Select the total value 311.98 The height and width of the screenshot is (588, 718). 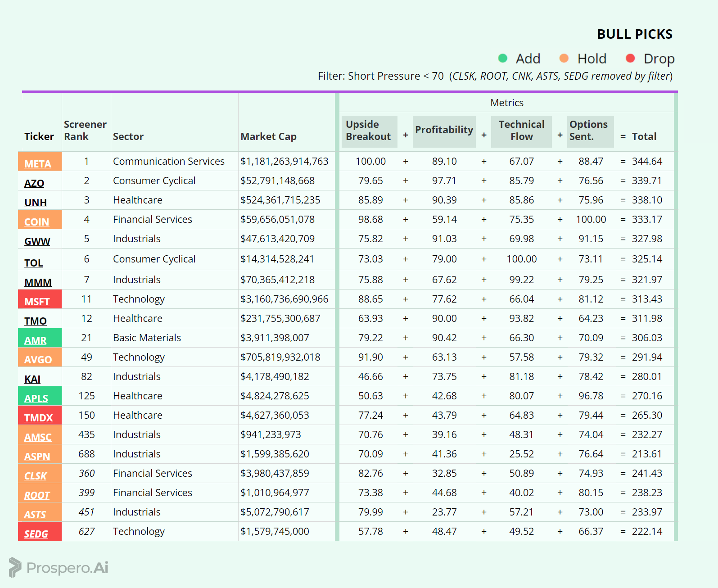(x=647, y=318)
